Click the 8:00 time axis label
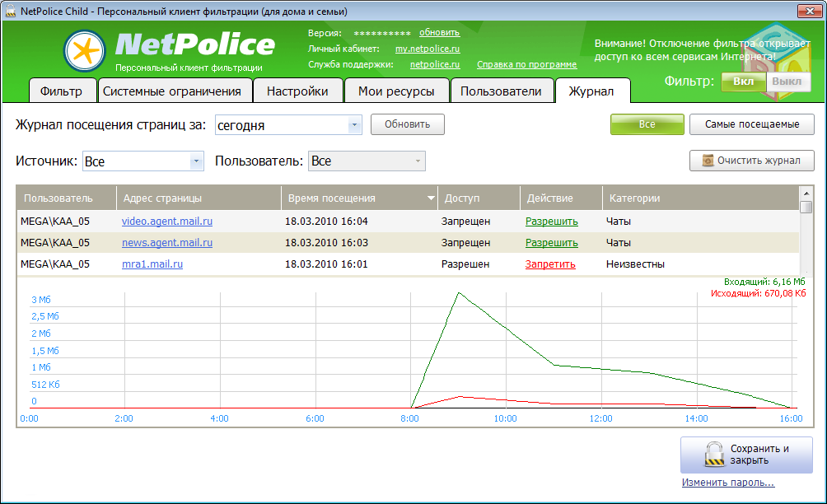Viewport: 827px width, 504px height. [x=409, y=418]
